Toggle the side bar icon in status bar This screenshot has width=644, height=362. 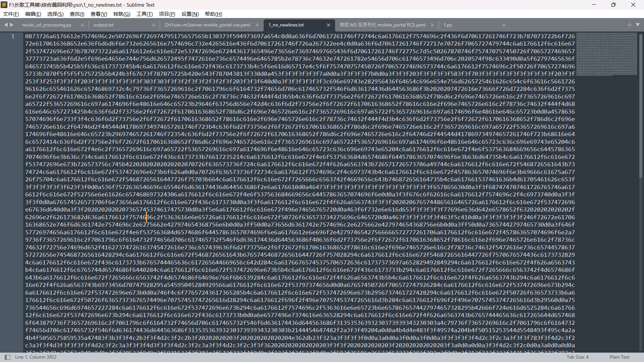[7, 357]
